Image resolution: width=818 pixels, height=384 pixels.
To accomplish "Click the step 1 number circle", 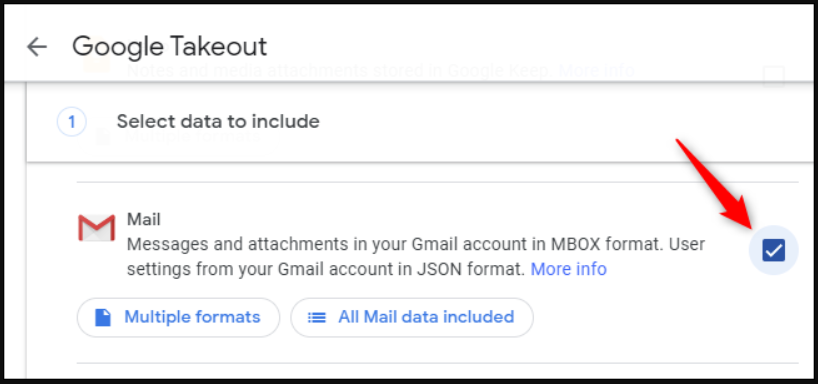I will coord(71,122).
